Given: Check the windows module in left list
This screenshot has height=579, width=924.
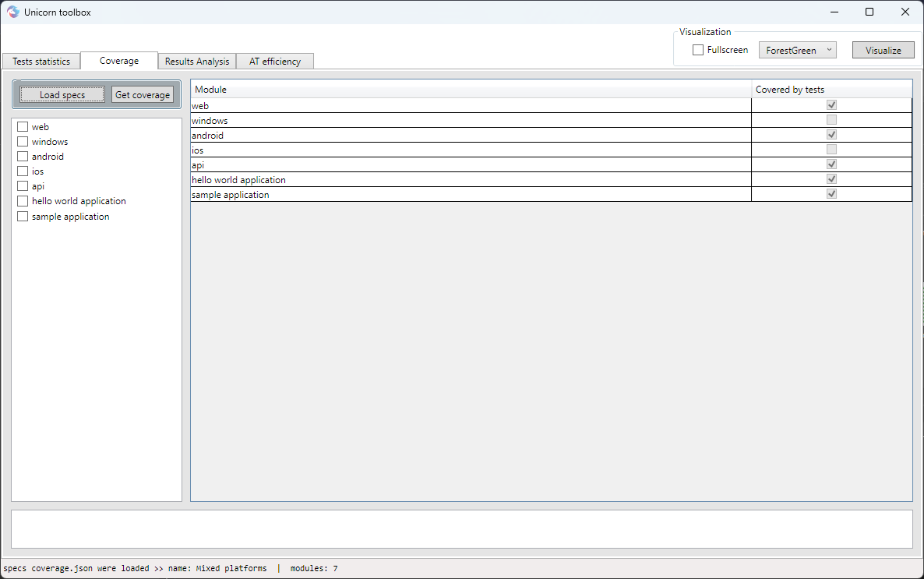Looking at the screenshot, I should [x=23, y=142].
